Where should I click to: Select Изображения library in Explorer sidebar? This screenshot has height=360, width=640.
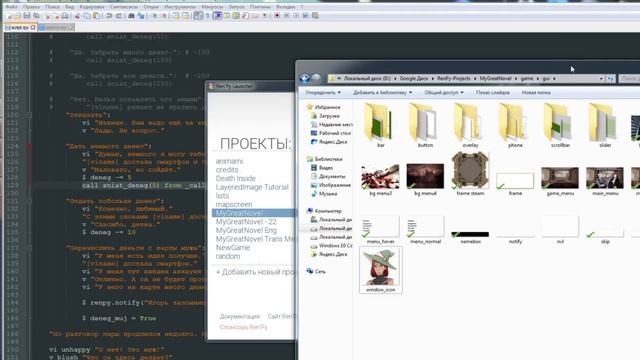pos(331,185)
